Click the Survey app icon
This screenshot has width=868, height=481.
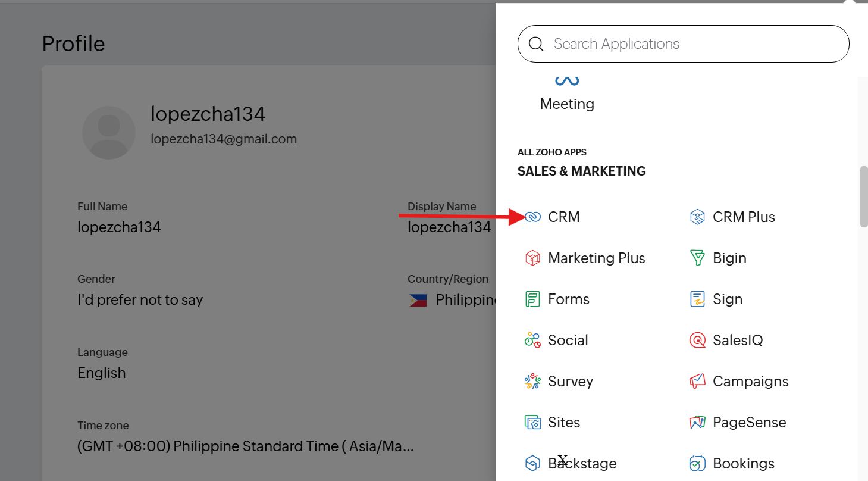pos(532,382)
